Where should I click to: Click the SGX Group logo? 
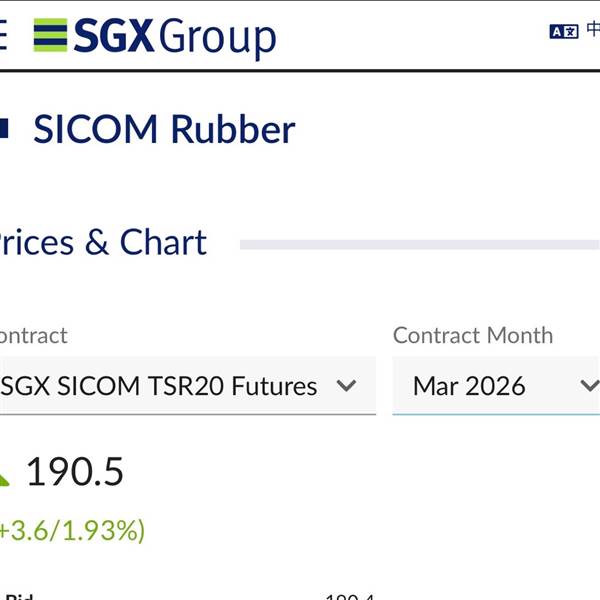coord(155,37)
